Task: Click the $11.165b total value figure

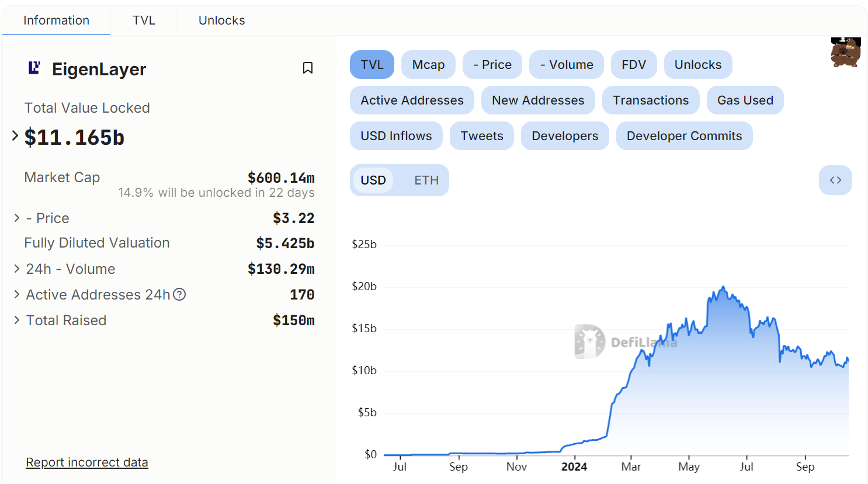Action: 74,137
